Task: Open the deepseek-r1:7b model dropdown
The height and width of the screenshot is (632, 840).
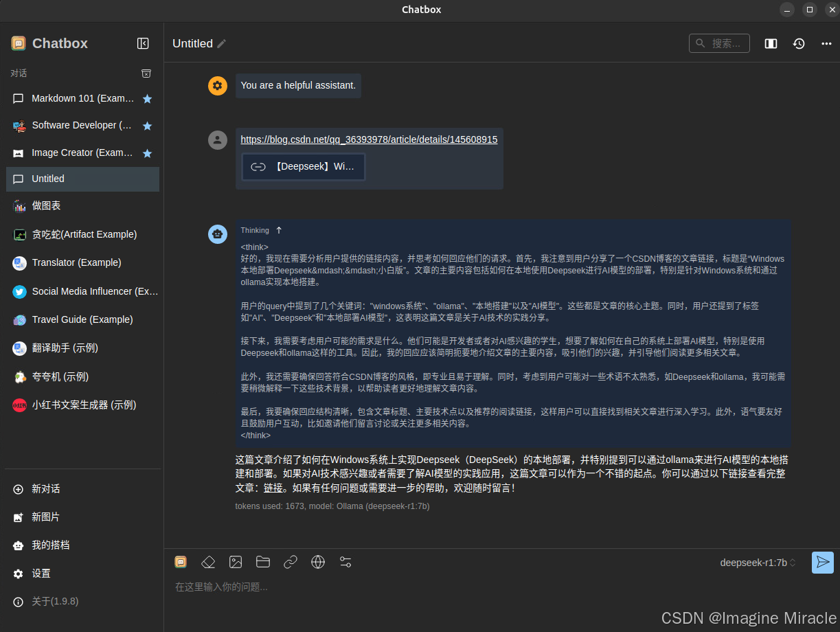Action: coord(758,563)
